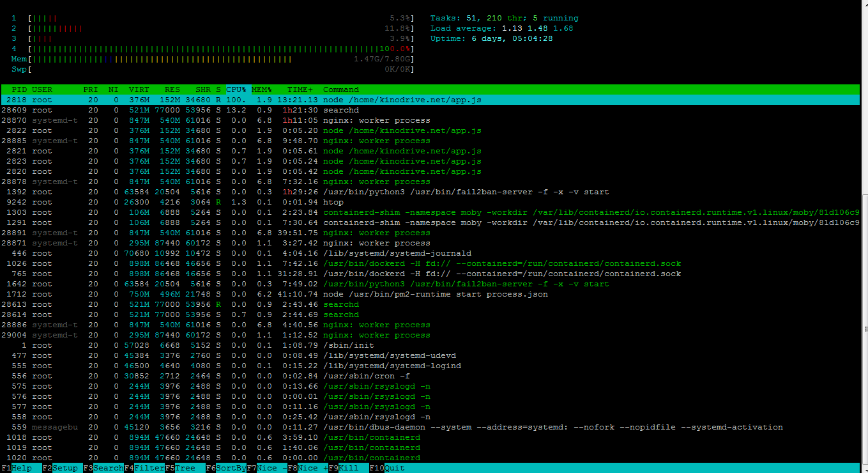Select the highlighted process row PID 2818
This screenshot has width=868, height=473.
click(x=430, y=100)
